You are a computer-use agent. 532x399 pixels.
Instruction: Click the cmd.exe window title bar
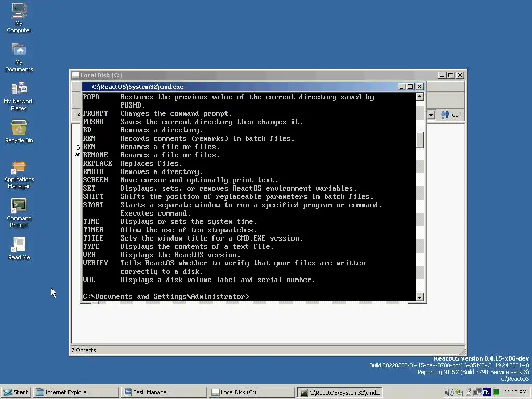[253, 87]
